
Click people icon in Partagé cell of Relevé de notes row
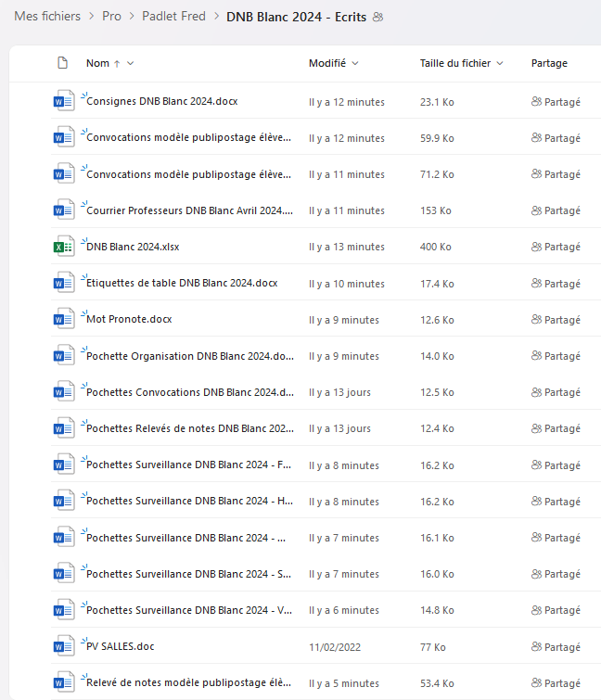click(x=536, y=682)
